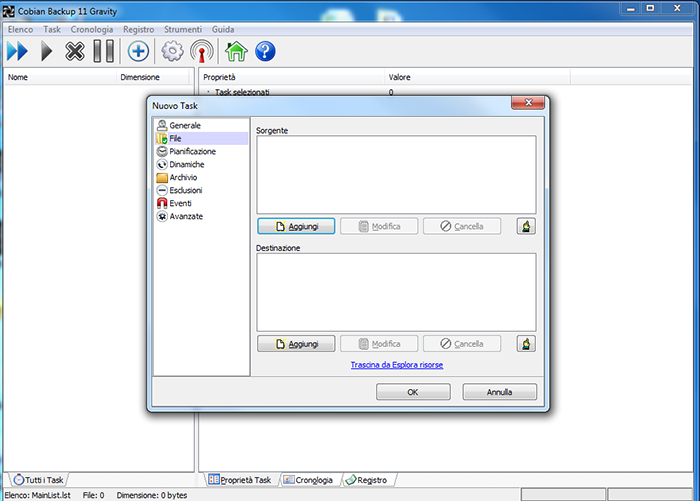
Task: Open Pianificazione section
Action: point(201,151)
